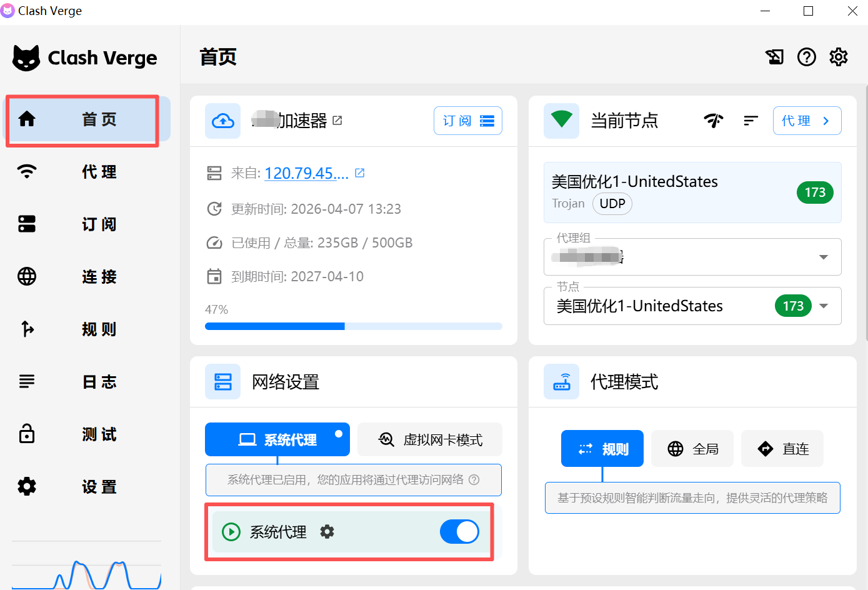The width and height of the screenshot is (868, 590).
Task: Expand the 代理组 dropdown
Action: point(823,257)
